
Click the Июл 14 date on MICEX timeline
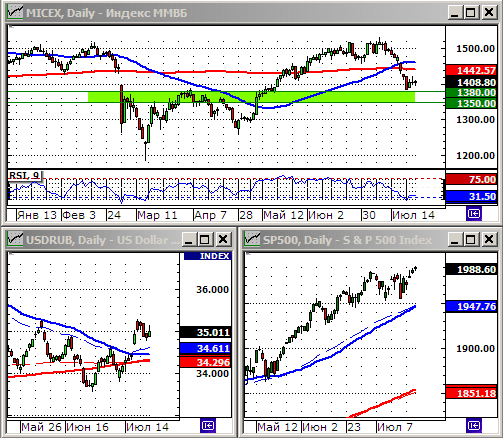click(413, 215)
